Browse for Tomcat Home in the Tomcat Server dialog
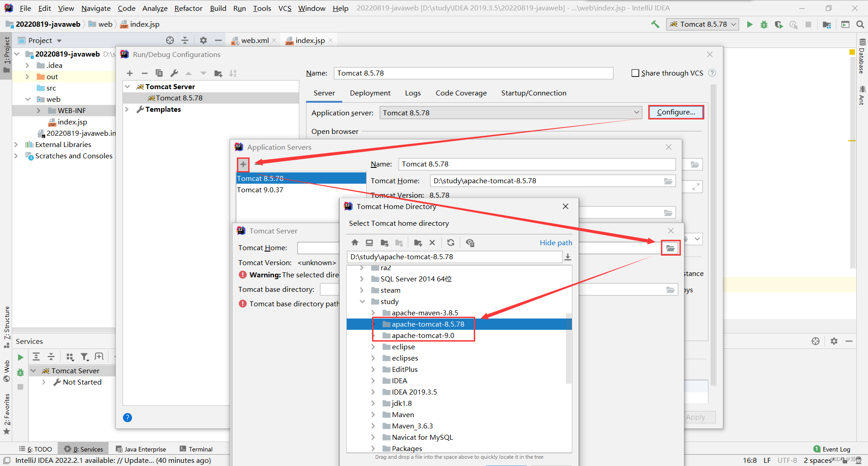This screenshot has height=466, width=868. point(670,248)
